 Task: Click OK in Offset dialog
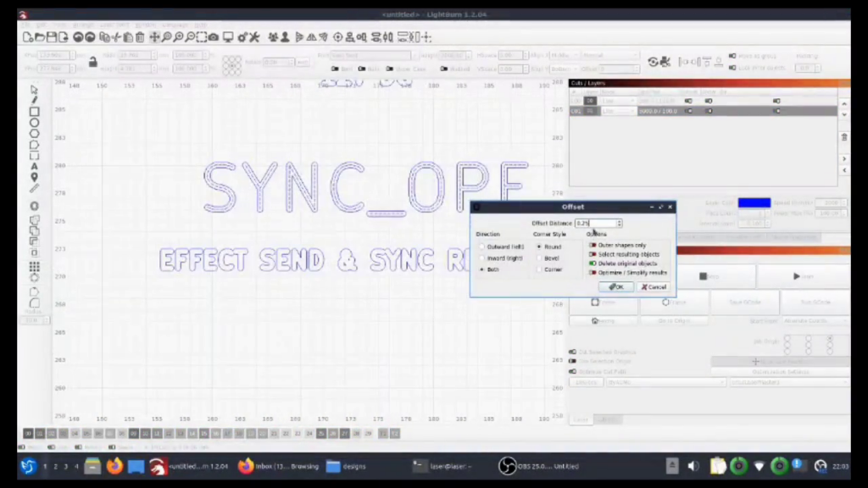[616, 287]
